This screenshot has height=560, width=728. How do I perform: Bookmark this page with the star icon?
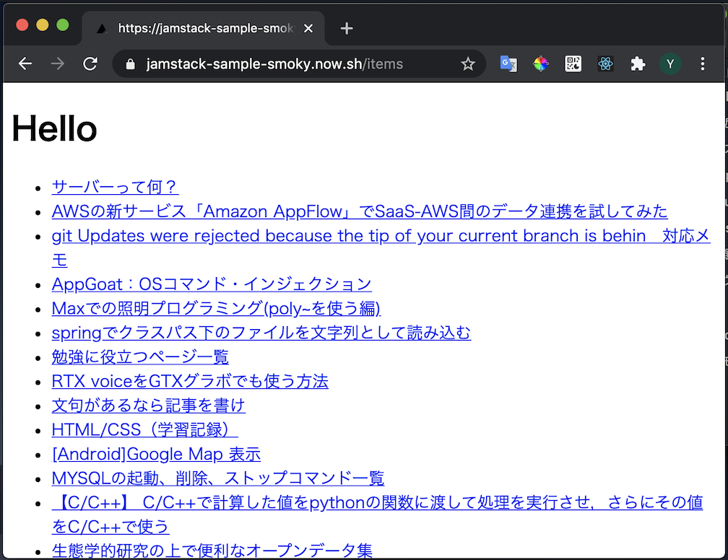click(468, 64)
